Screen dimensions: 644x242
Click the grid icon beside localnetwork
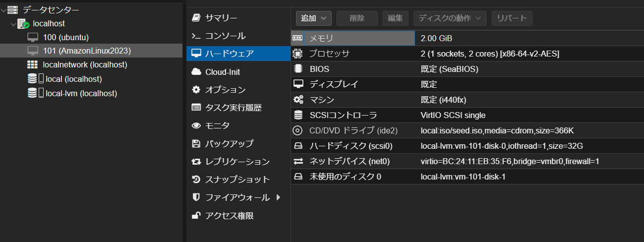(33, 64)
